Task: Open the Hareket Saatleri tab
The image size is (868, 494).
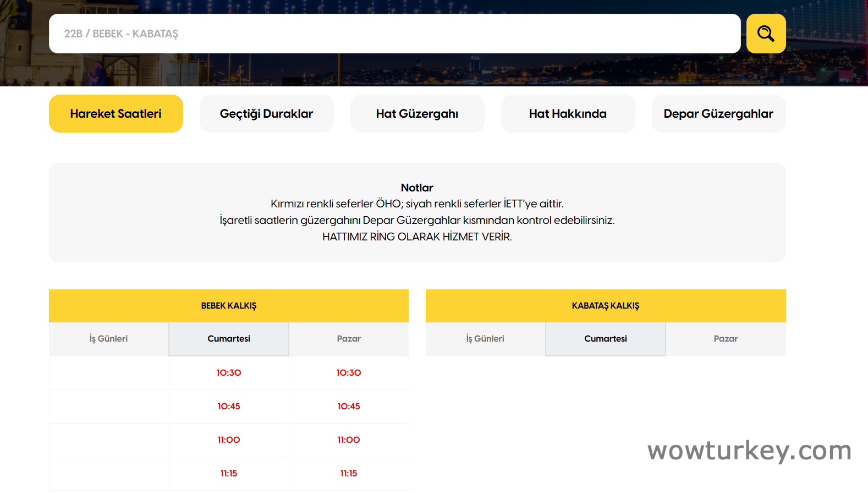Action: [x=116, y=114]
